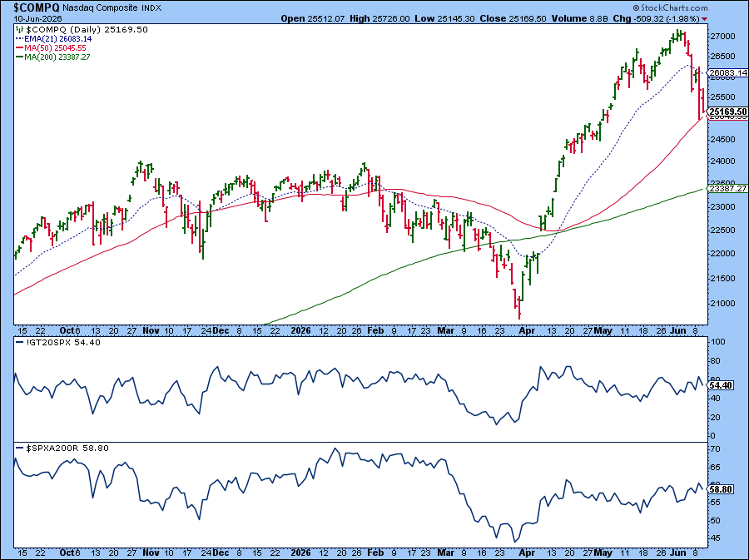Click the 70 label on the $SPXA200R axis
The image size is (749, 560).
click(x=716, y=449)
